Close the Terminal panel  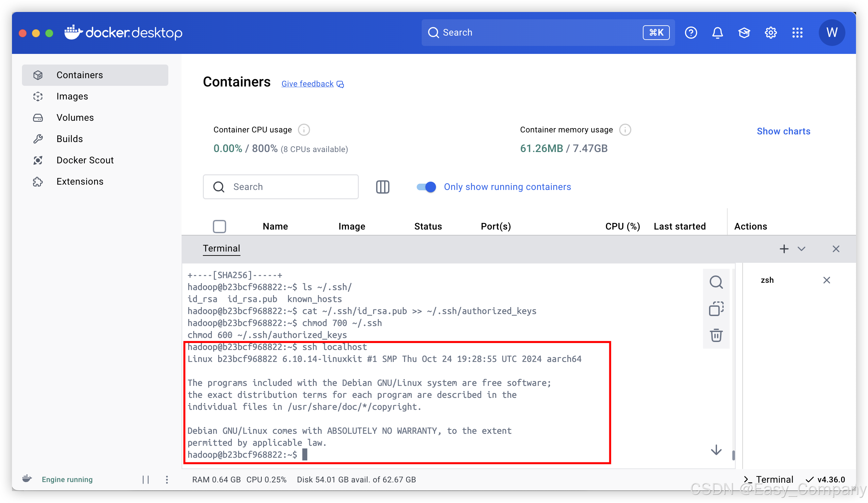click(x=836, y=249)
